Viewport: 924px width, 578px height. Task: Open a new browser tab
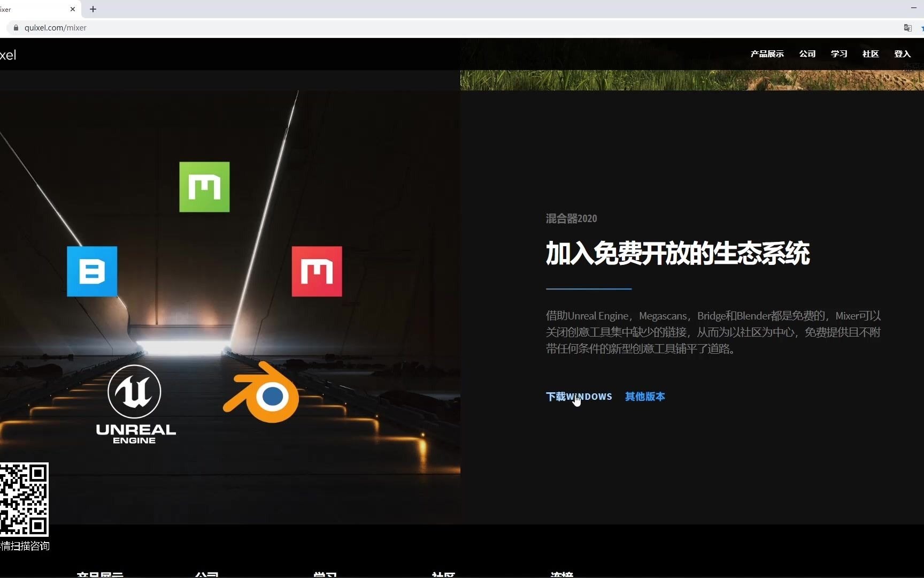93,9
